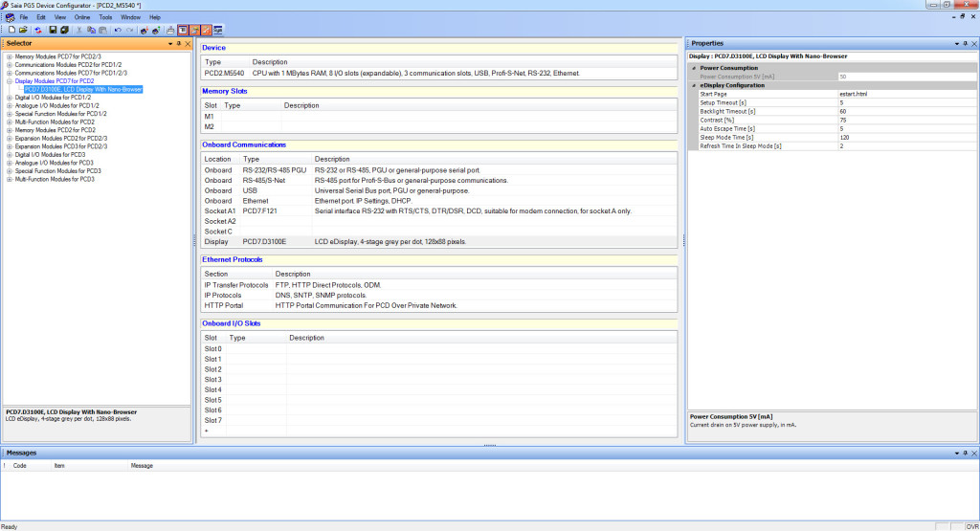Click the IP Transfer Protocols row
Image resolution: width=980 pixels, height=531 pixels.
point(438,285)
